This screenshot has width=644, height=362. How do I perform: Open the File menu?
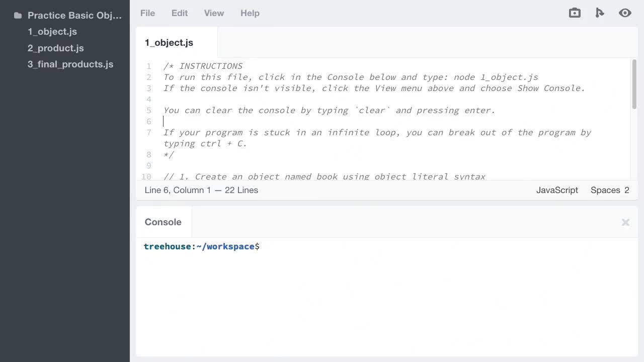[147, 13]
